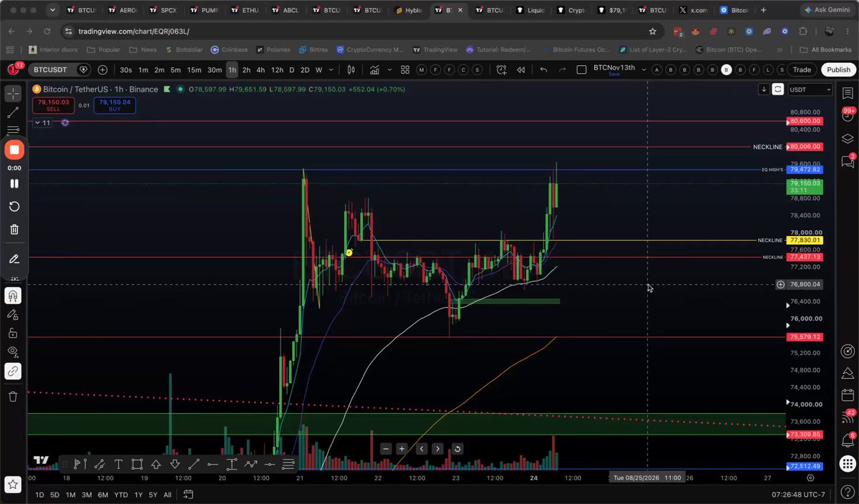Screen dimensions: 859x504
Task: Open the Indicators menu
Action: coord(374,69)
